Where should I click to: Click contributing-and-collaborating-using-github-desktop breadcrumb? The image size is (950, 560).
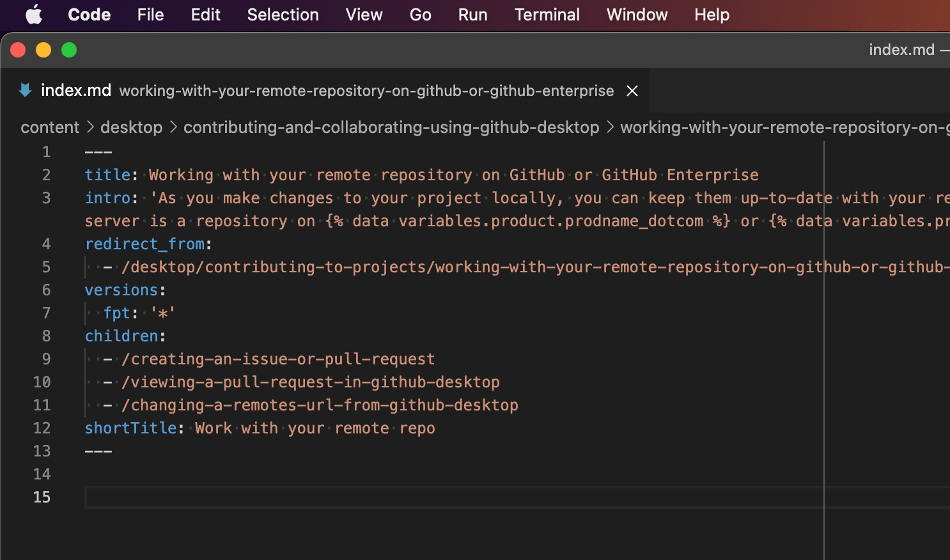coord(391,127)
